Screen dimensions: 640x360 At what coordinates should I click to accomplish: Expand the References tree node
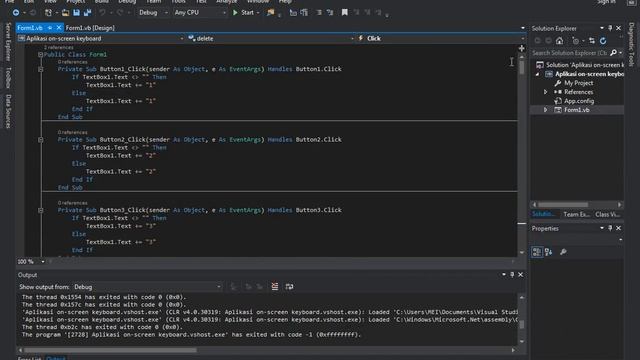(x=546, y=92)
